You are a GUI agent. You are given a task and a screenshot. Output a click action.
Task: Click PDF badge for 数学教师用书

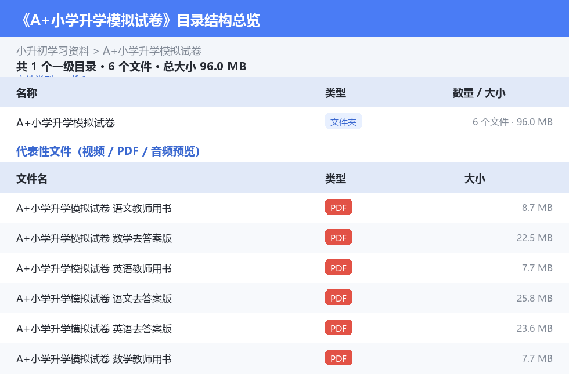point(338,358)
